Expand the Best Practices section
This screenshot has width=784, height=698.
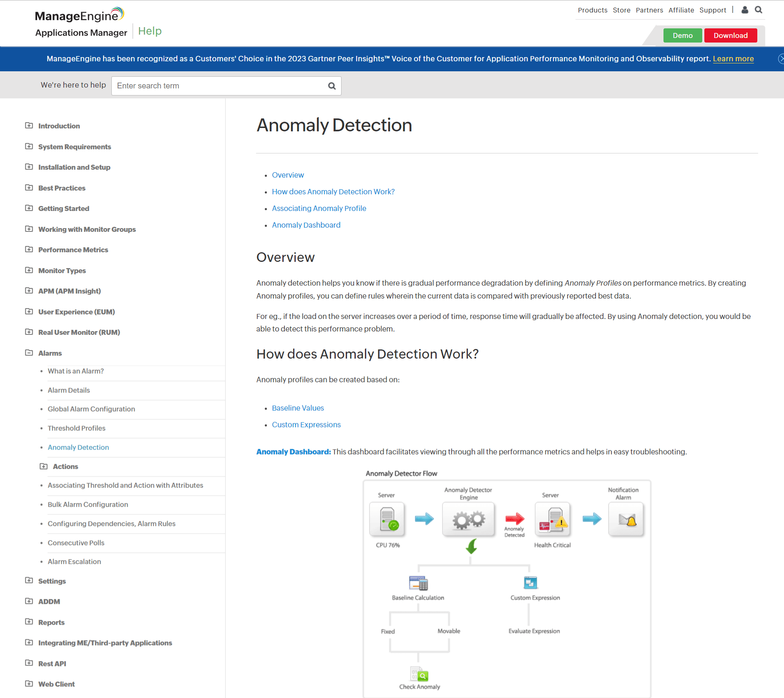point(29,188)
